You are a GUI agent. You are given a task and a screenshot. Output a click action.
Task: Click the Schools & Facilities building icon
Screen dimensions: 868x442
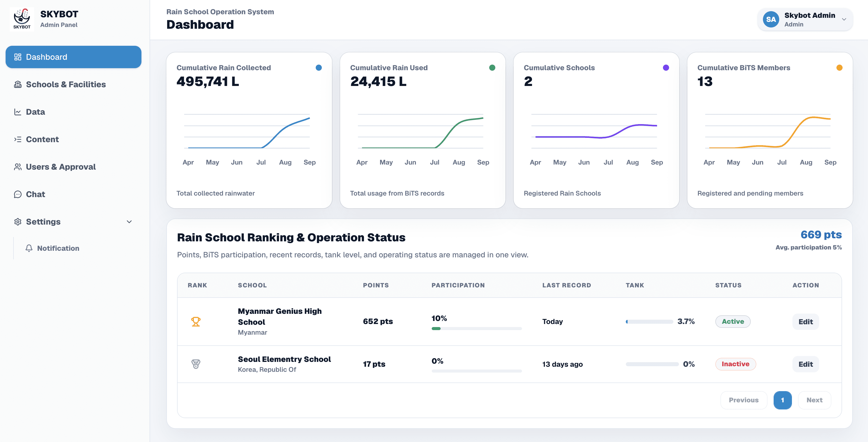(x=18, y=84)
